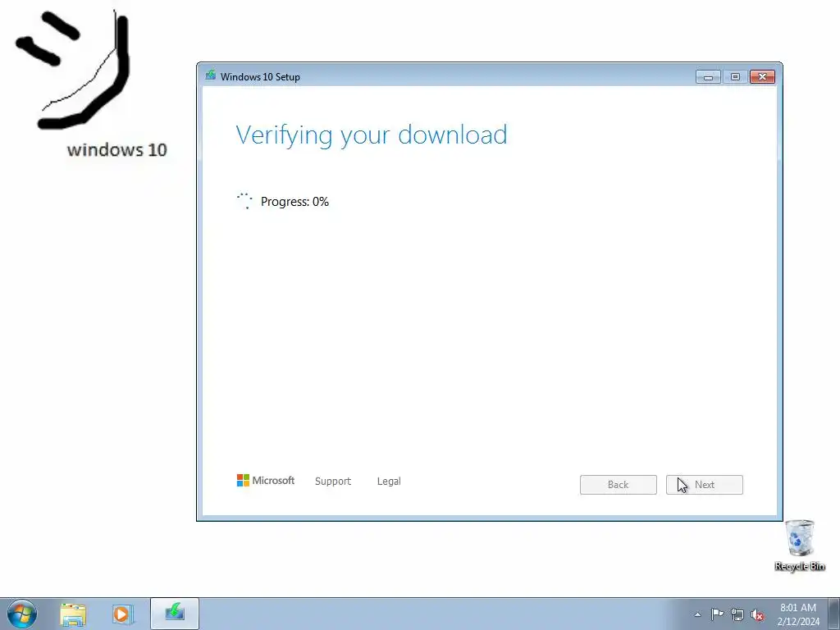Open the Legal link
The height and width of the screenshot is (630, 840).
pyautogui.click(x=389, y=481)
